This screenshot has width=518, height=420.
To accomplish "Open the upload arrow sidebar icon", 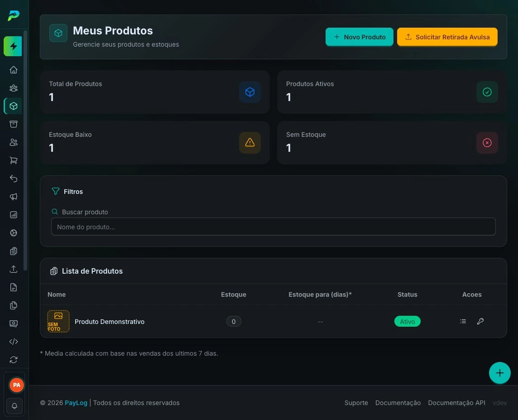I will 14,269.
